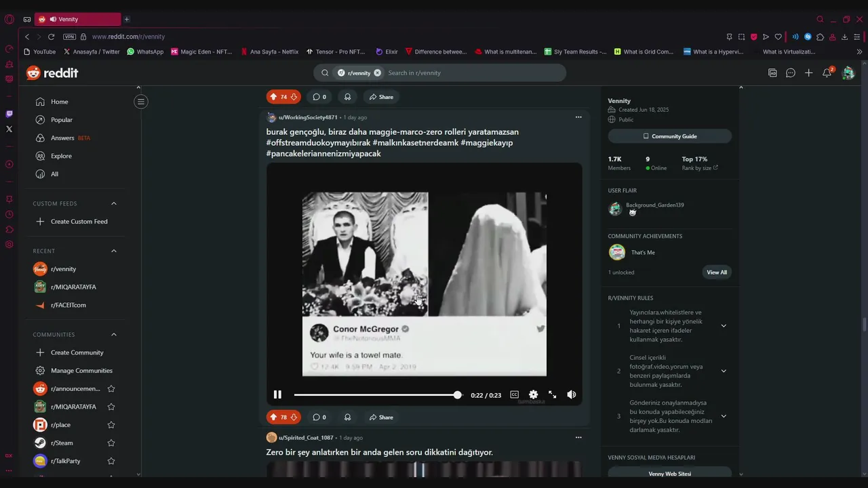This screenshot has height=488, width=868.
Task: Open the Reddit chat icon
Action: tap(791, 73)
